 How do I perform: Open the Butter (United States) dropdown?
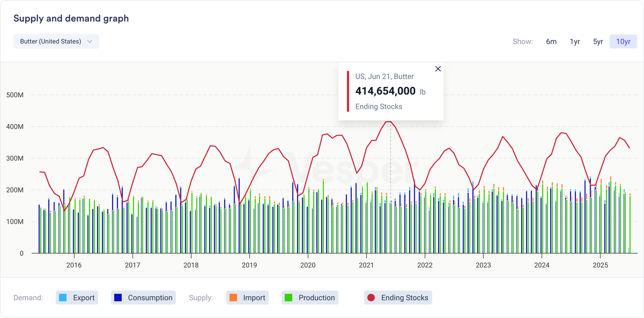[x=56, y=42]
